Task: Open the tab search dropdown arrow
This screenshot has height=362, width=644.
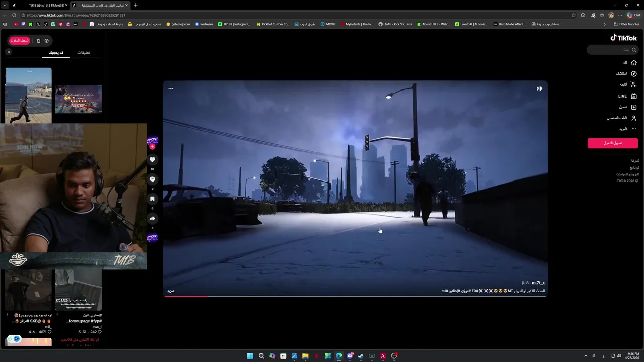Action: click(5, 5)
